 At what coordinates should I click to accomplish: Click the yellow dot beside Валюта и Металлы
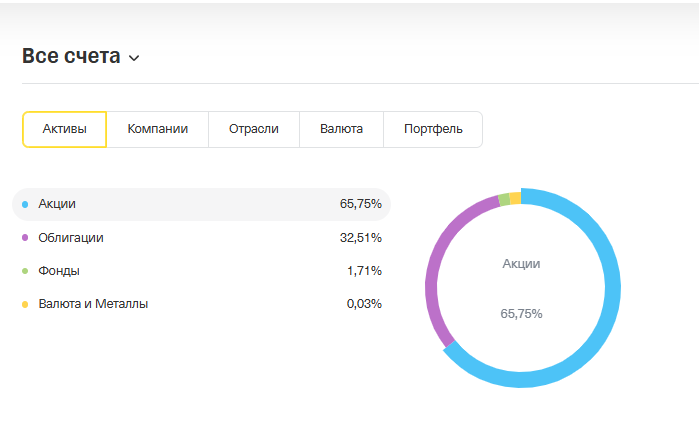[24, 304]
